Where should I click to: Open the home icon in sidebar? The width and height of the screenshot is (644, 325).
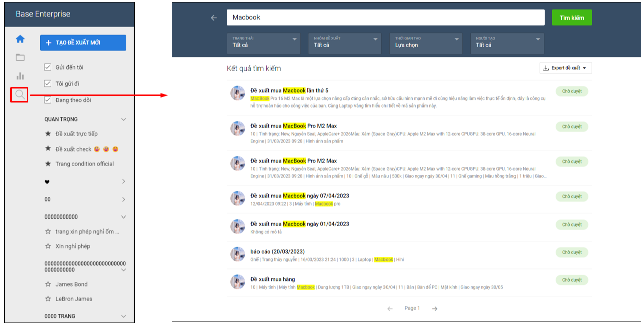[20, 39]
